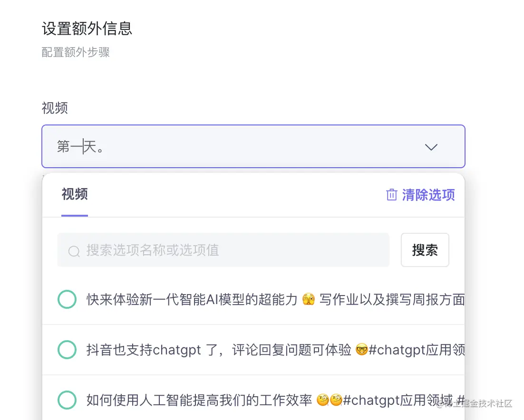Focus the 搜索选项名称或选项值 input field
The height and width of the screenshot is (420, 524).
tap(223, 250)
